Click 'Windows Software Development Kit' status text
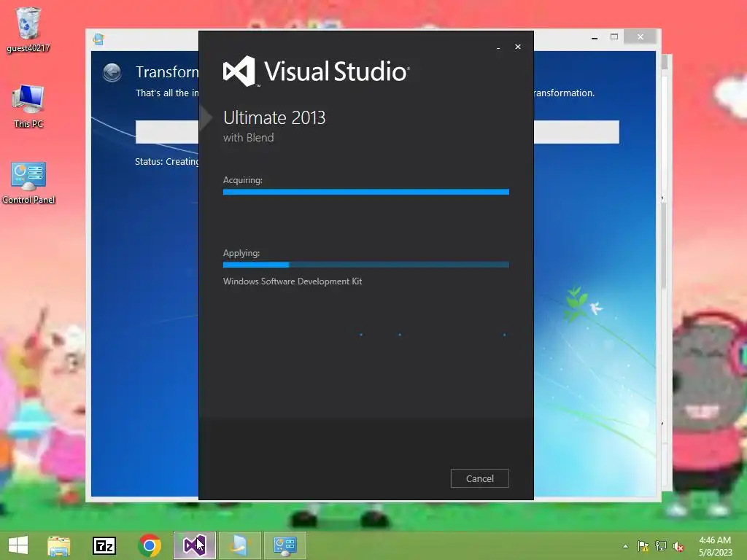 coord(293,281)
